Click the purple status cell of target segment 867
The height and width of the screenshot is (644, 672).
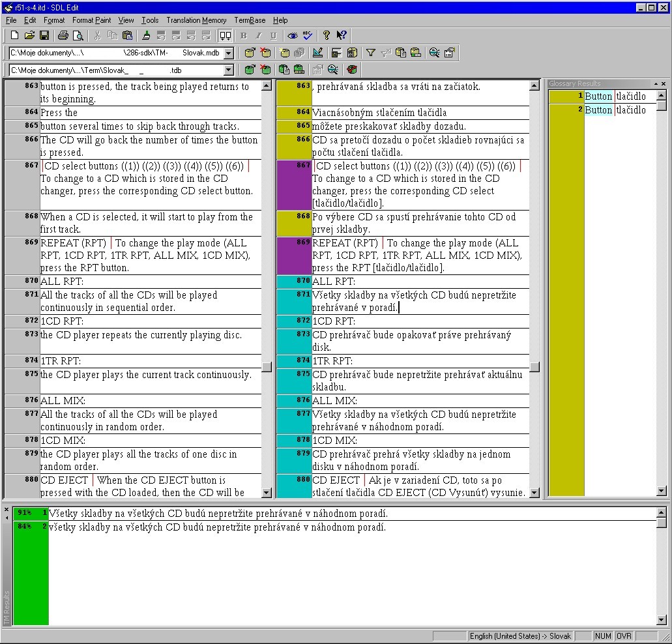tap(294, 184)
